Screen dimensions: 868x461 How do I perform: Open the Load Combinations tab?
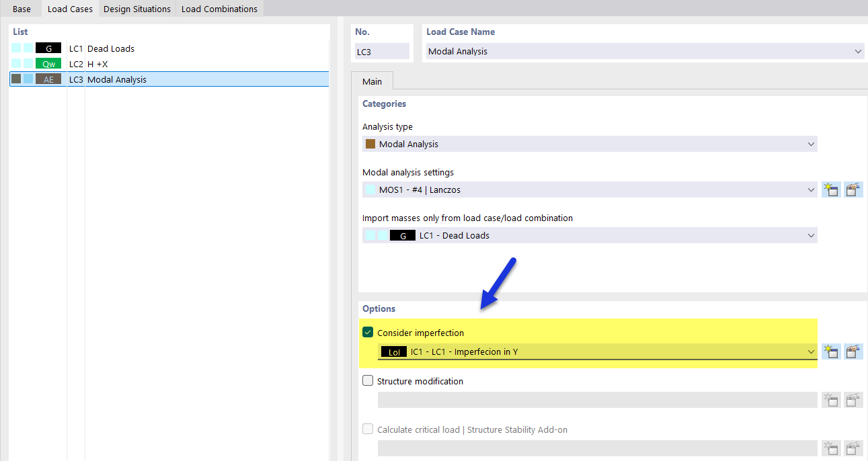(x=218, y=9)
